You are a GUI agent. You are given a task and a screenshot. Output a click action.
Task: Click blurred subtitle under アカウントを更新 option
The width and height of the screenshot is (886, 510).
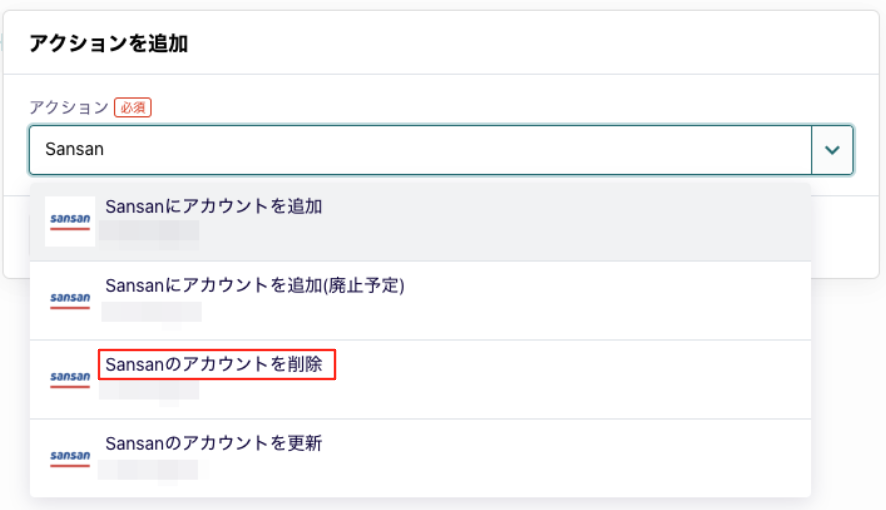pos(148,470)
